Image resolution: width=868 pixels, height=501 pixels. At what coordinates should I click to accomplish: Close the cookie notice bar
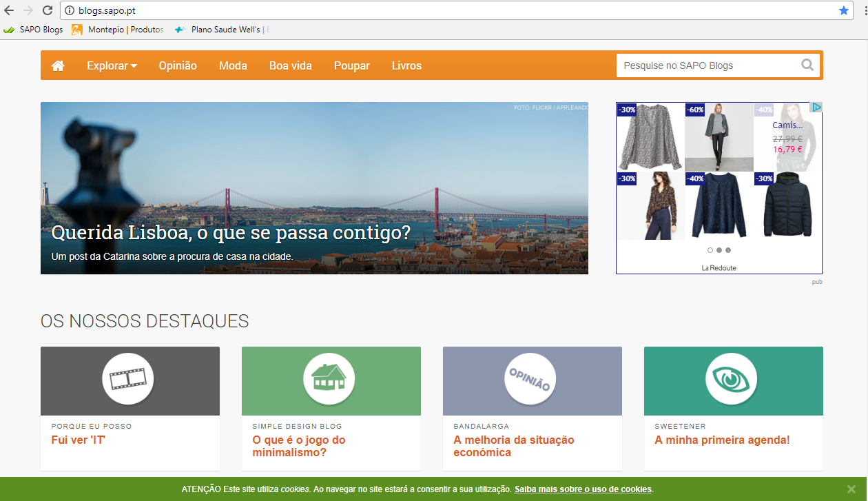click(851, 489)
